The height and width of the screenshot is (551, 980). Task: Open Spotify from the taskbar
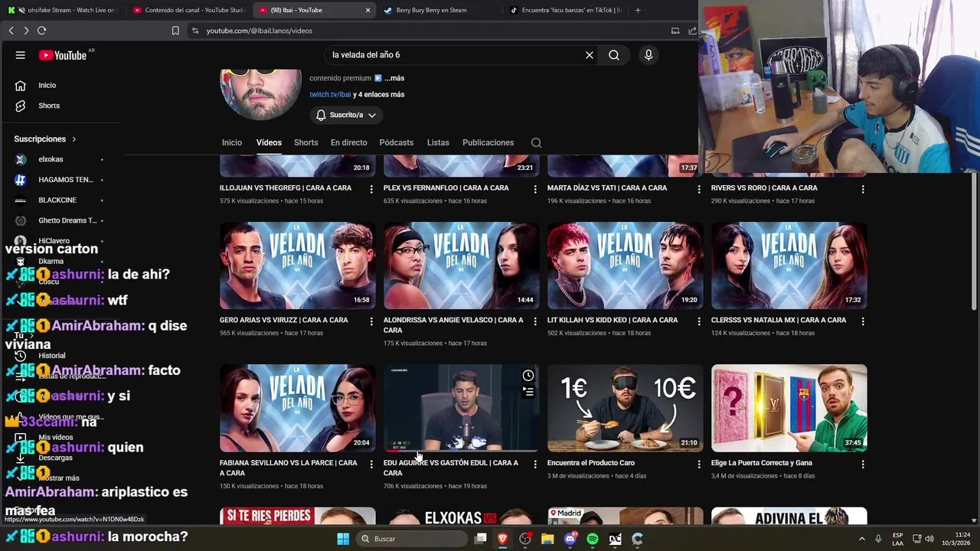[x=593, y=539]
